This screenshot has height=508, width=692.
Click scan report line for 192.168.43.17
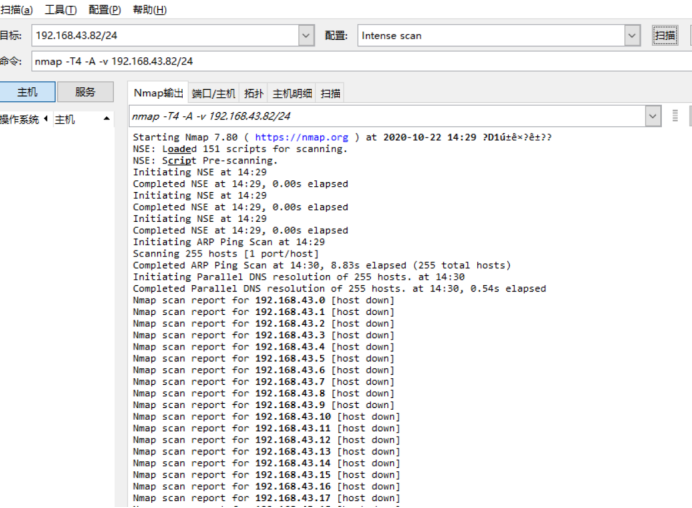267,498
